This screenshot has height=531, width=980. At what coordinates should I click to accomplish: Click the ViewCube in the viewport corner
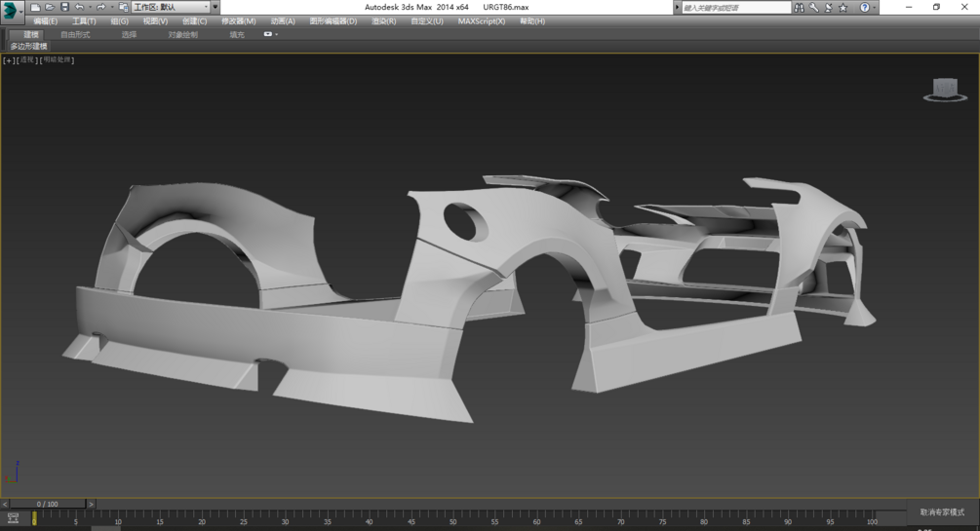943,89
